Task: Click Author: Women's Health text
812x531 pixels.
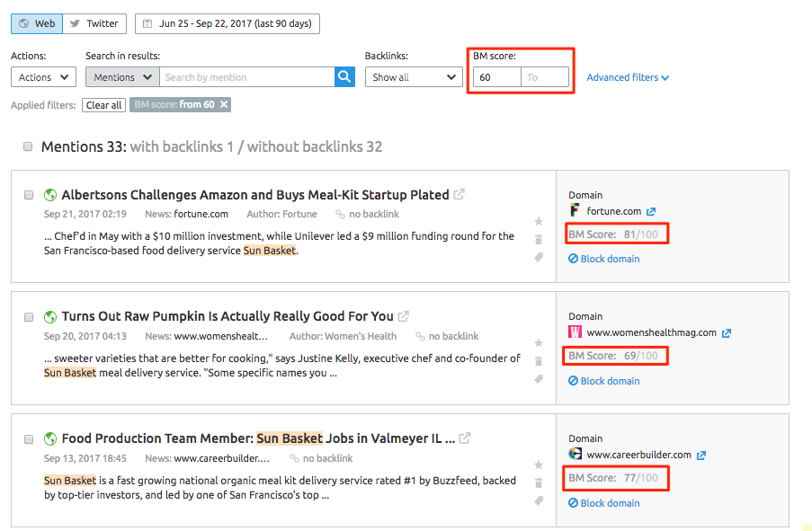Action: click(343, 336)
